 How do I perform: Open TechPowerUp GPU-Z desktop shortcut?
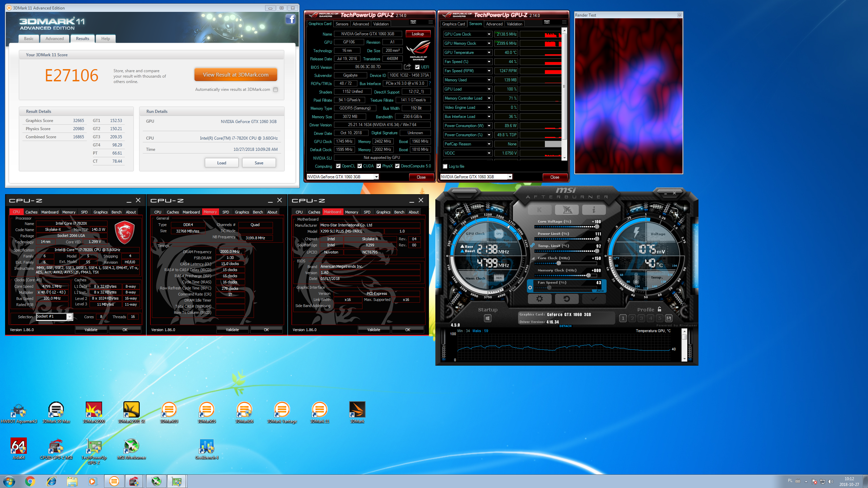click(94, 451)
